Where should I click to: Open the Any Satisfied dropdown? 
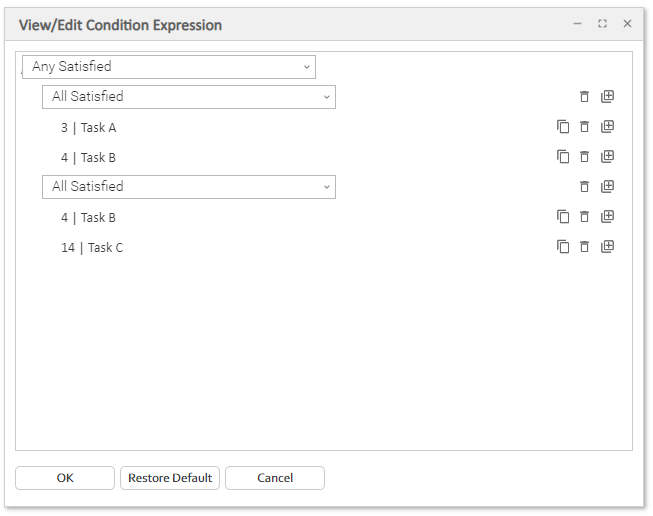coord(307,67)
